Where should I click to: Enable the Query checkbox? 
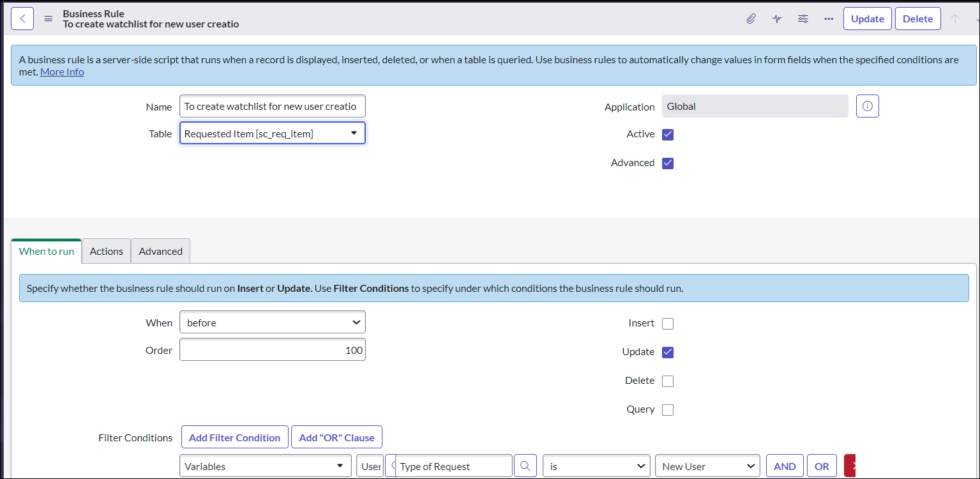point(668,409)
